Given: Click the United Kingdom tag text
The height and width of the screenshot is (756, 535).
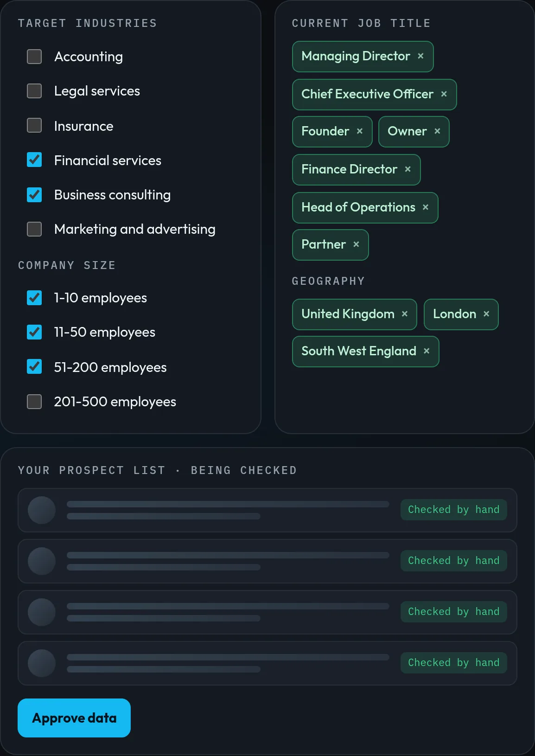Looking at the screenshot, I should point(348,314).
